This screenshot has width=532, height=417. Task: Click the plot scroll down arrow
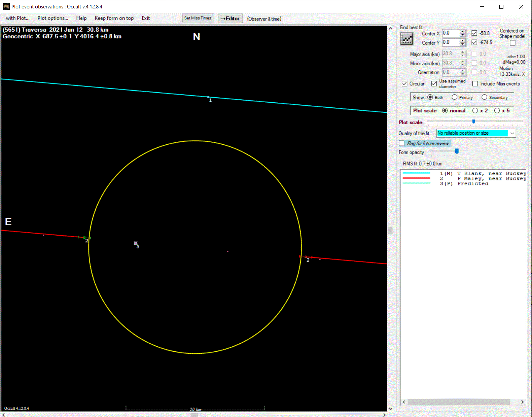(x=390, y=409)
